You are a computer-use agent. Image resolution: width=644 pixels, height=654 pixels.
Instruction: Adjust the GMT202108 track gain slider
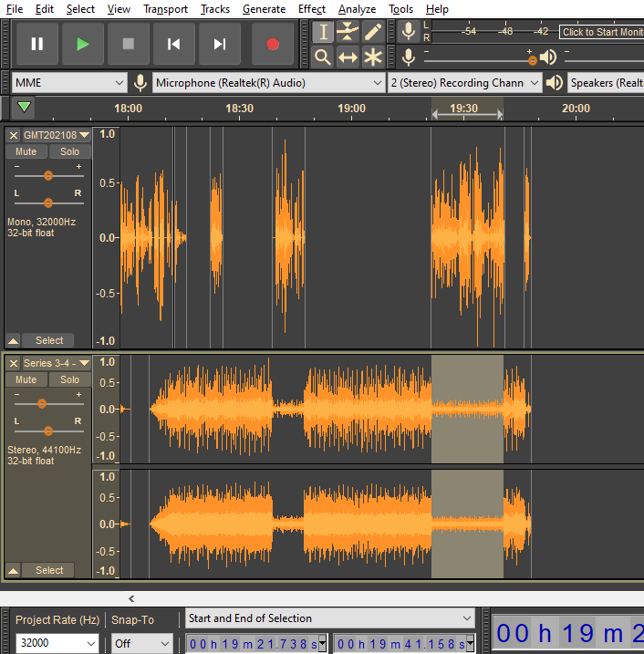tap(48, 176)
